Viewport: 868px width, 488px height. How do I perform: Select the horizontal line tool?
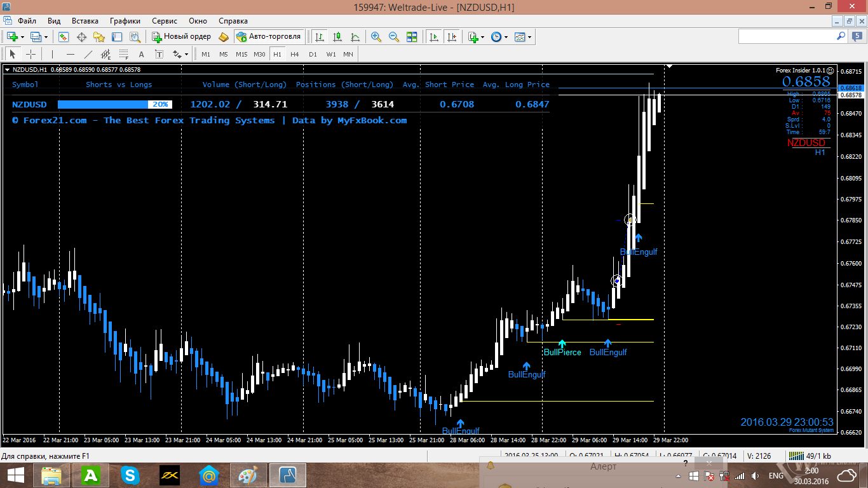click(70, 54)
